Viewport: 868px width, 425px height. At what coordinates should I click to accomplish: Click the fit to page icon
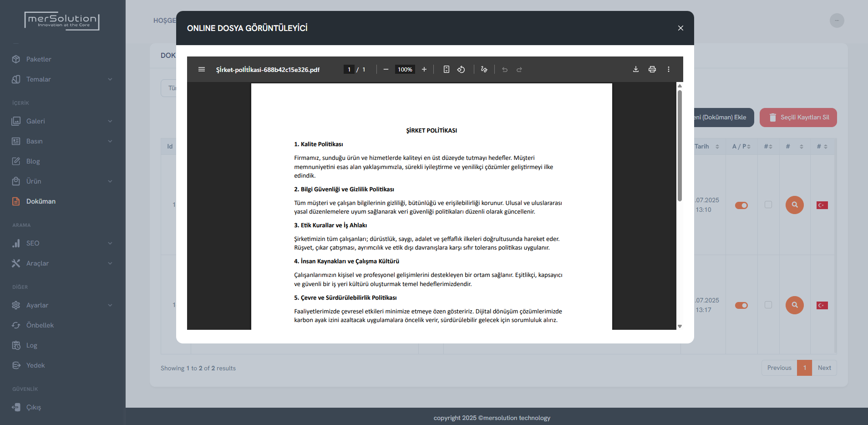point(447,69)
